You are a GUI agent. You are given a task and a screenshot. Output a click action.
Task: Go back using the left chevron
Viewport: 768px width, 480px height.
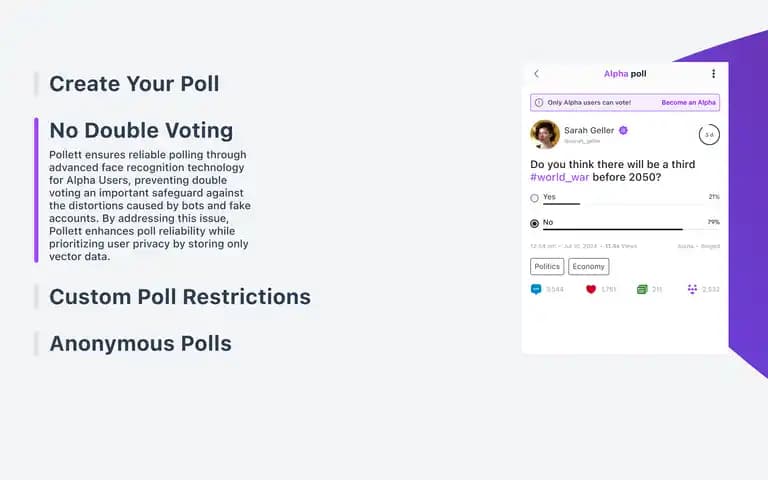[x=536, y=73]
